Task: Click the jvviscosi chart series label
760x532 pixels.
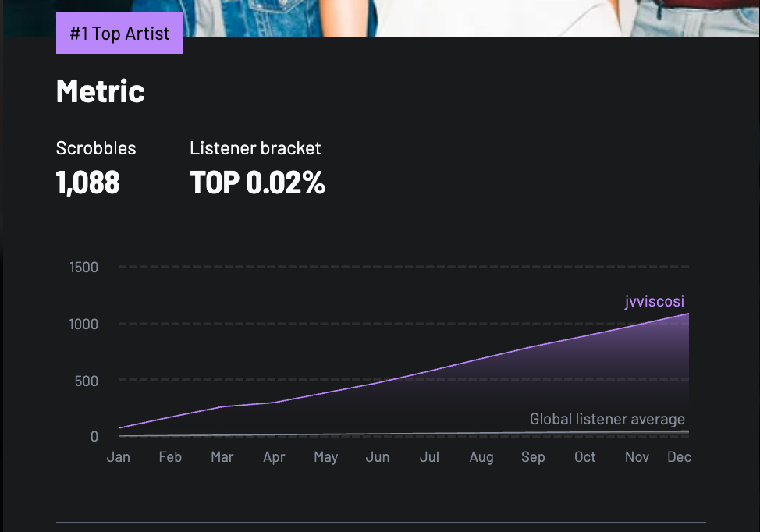Action: (x=654, y=302)
